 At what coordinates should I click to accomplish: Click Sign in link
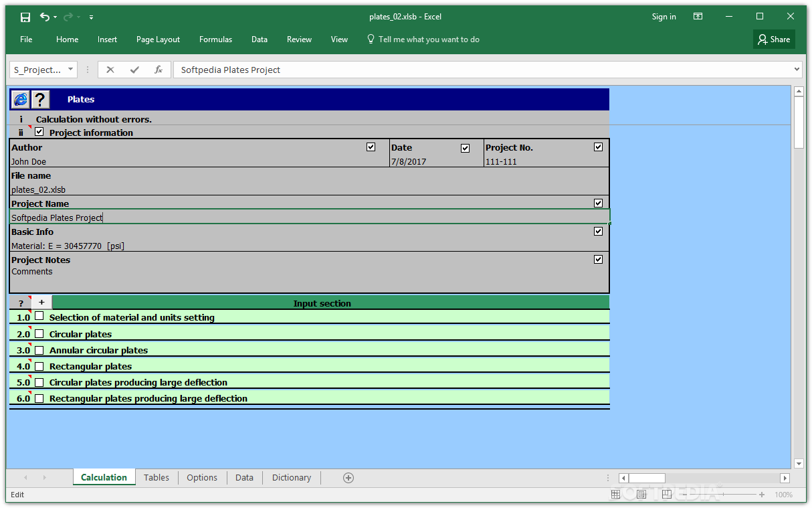[664, 17]
